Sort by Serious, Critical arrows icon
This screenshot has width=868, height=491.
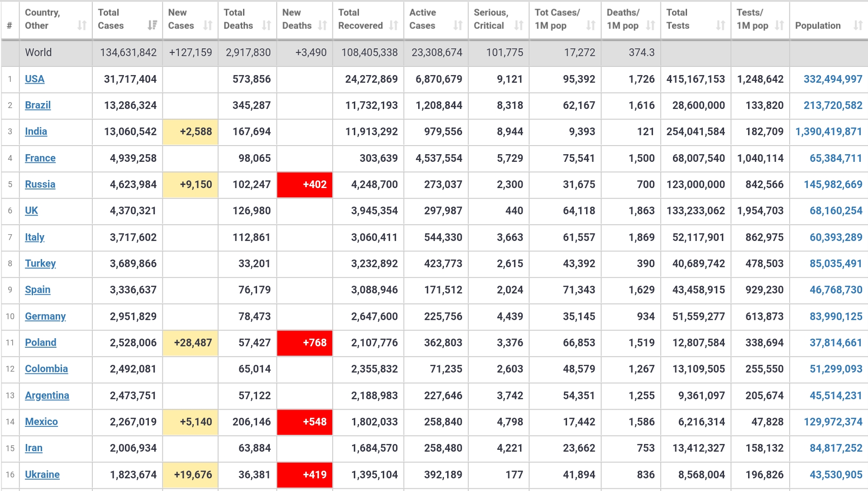[519, 25]
